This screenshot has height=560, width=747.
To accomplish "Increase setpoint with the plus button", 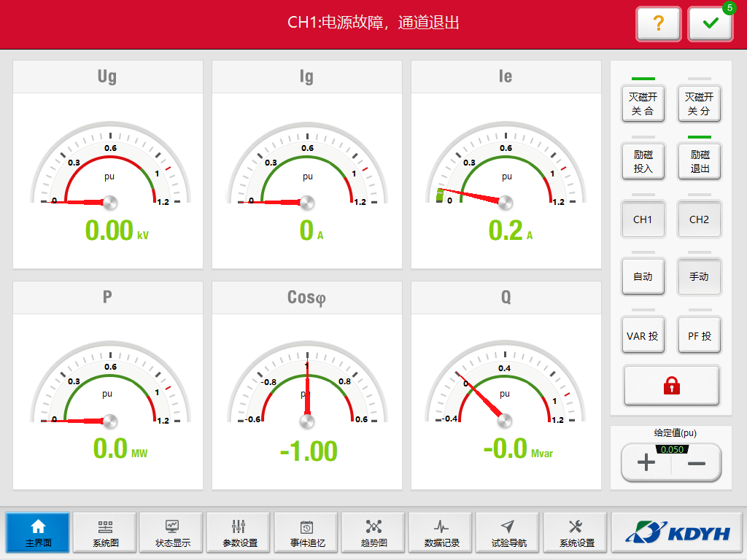I will coord(646,464).
